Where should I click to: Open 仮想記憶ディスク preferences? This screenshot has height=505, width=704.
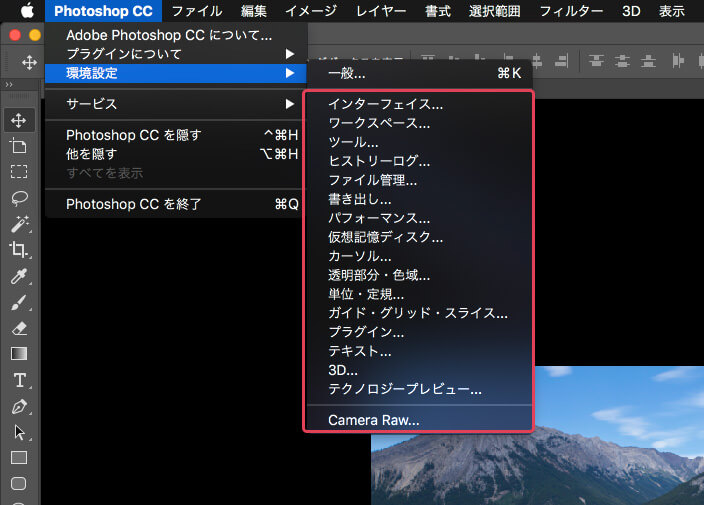[420, 237]
